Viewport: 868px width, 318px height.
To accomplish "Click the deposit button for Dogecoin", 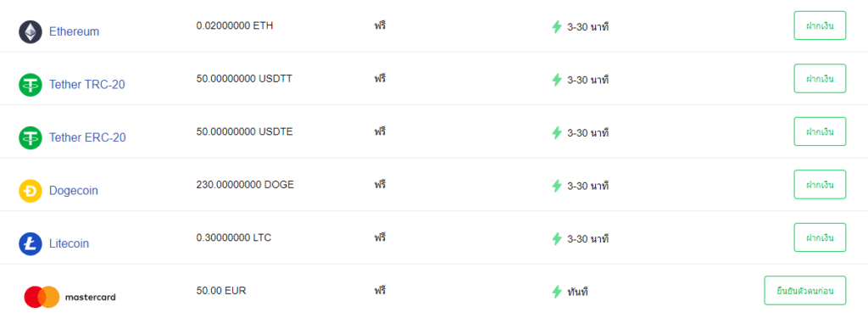I will [820, 185].
